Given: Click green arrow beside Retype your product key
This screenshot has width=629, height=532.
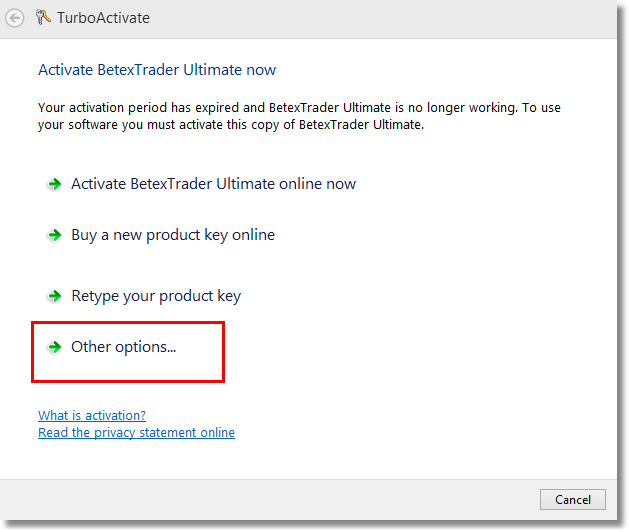Looking at the screenshot, I should pos(55,296).
